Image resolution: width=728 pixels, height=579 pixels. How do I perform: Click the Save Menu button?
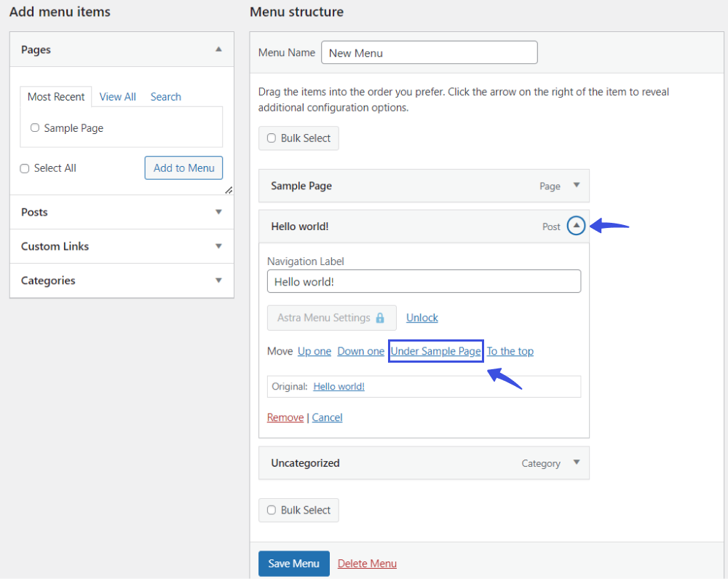[x=294, y=563]
